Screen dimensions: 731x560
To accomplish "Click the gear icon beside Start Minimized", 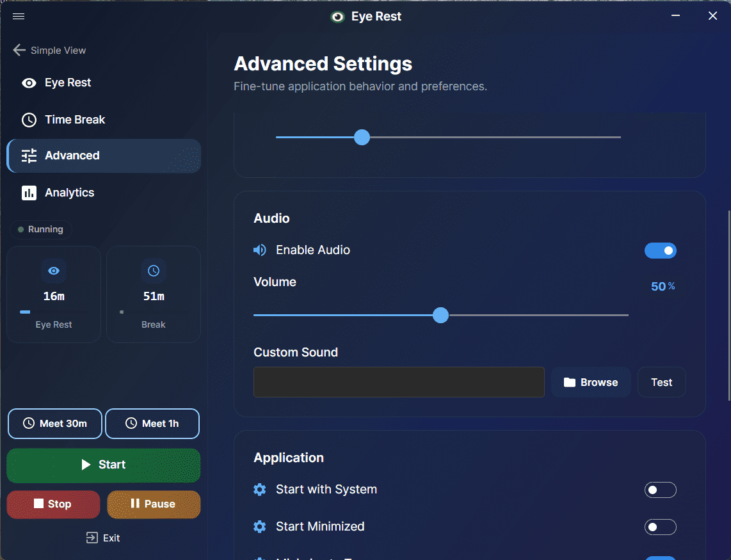I will [260, 527].
